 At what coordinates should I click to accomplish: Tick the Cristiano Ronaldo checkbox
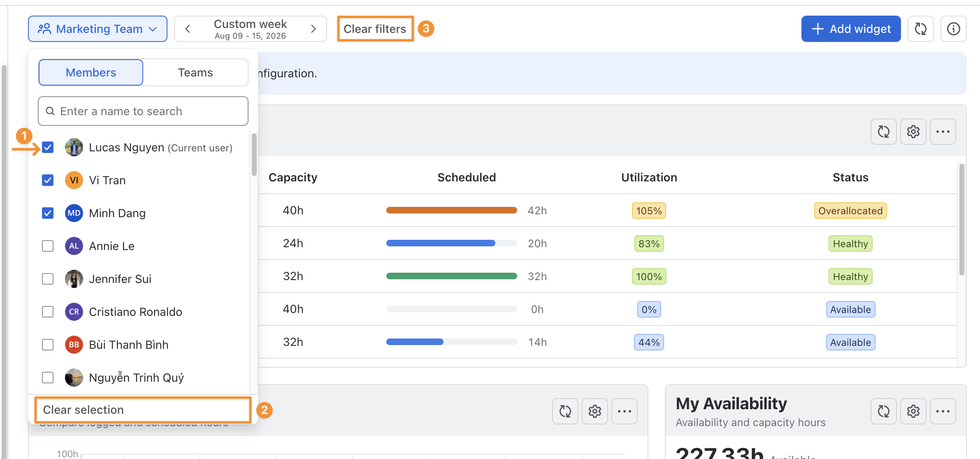[48, 312]
